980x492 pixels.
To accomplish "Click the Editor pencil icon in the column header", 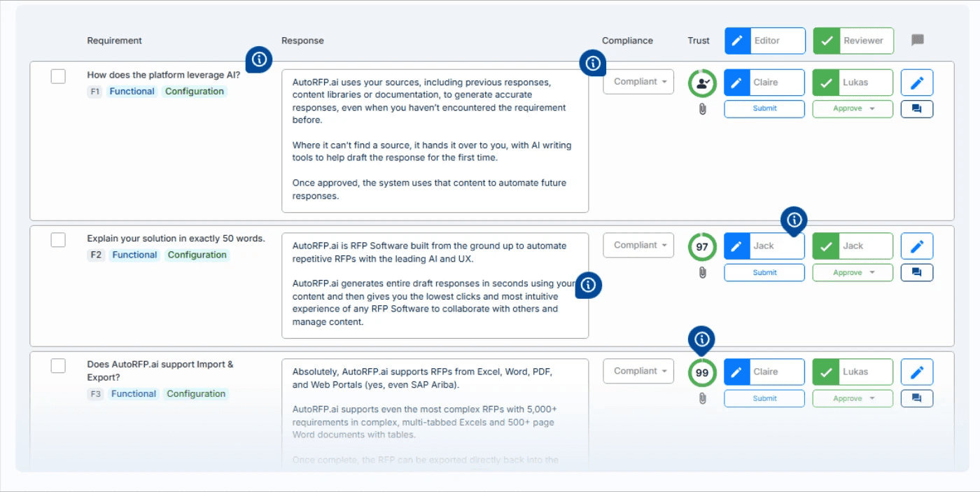I will 737,40.
